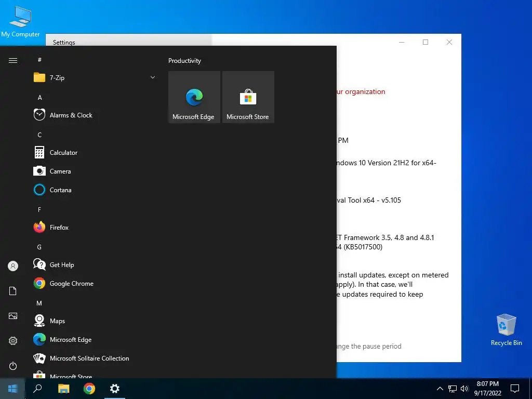This screenshot has width=532, height=399.
Task: Click the Microsoft Store tile under Productivity
Action: click(x=248, y=97)
